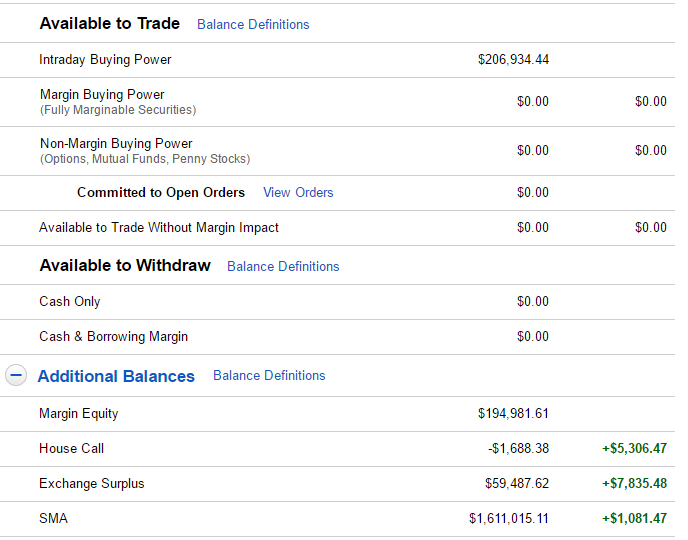This screenshot has height=540, width=688.
Task: Click the Cash Only row label
Action: click(70, 301)
